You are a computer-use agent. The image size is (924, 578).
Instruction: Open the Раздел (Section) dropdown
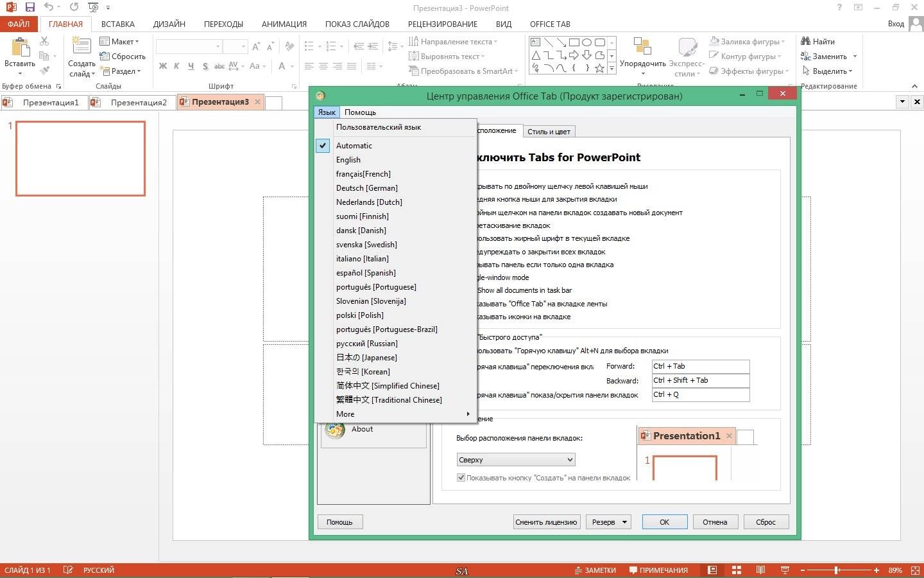pyautogui.click(x=121, y=71)
